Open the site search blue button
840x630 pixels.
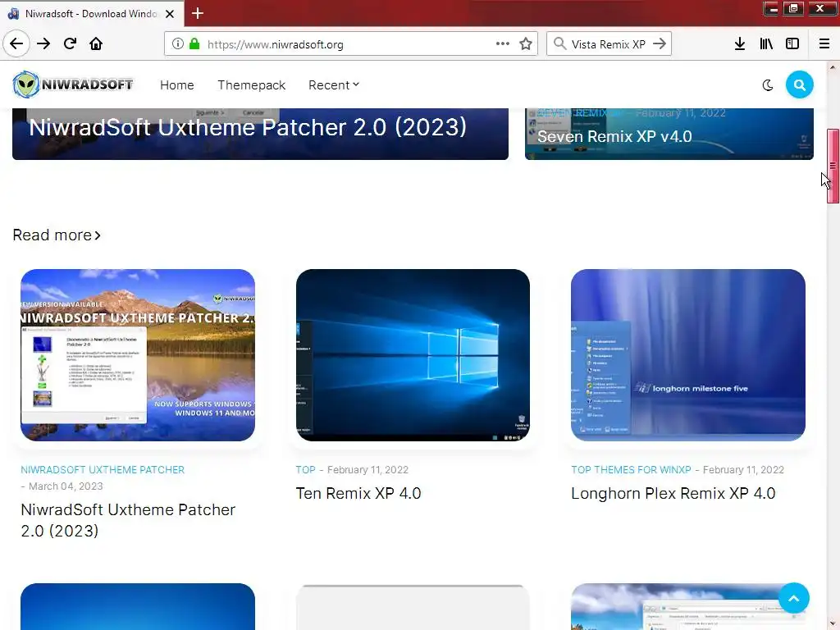[x=799, y=84]
